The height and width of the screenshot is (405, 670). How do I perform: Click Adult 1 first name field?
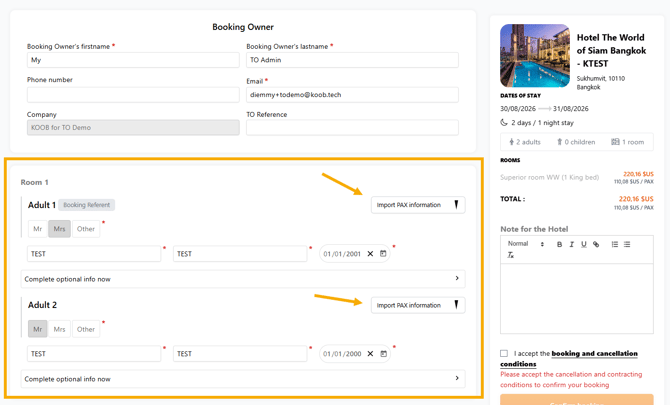pyautogui.click(x=94, y=254)
